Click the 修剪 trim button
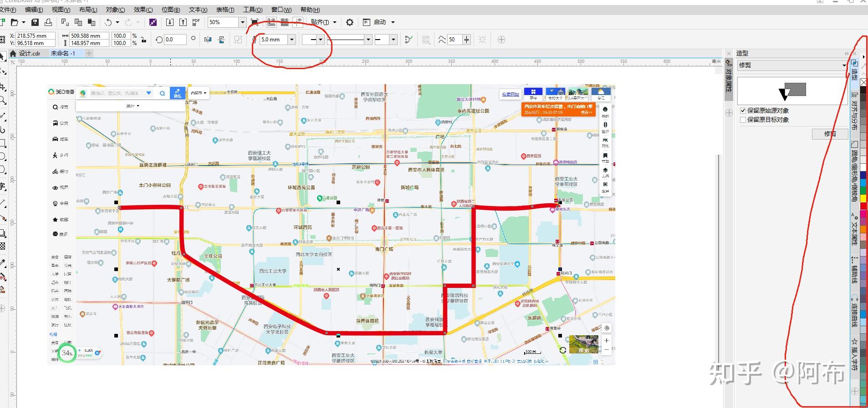This screenshot has height=408, width=868. click(830, 134)
